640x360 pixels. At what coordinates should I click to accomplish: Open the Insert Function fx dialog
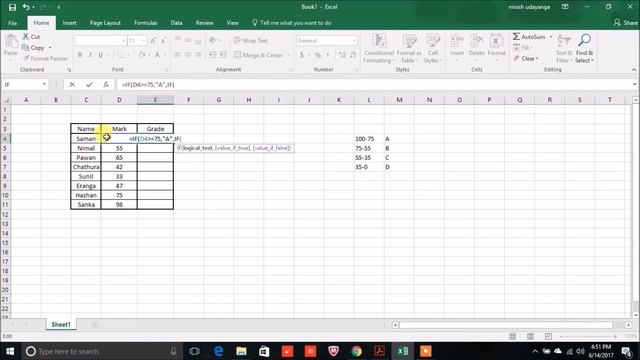106,84
